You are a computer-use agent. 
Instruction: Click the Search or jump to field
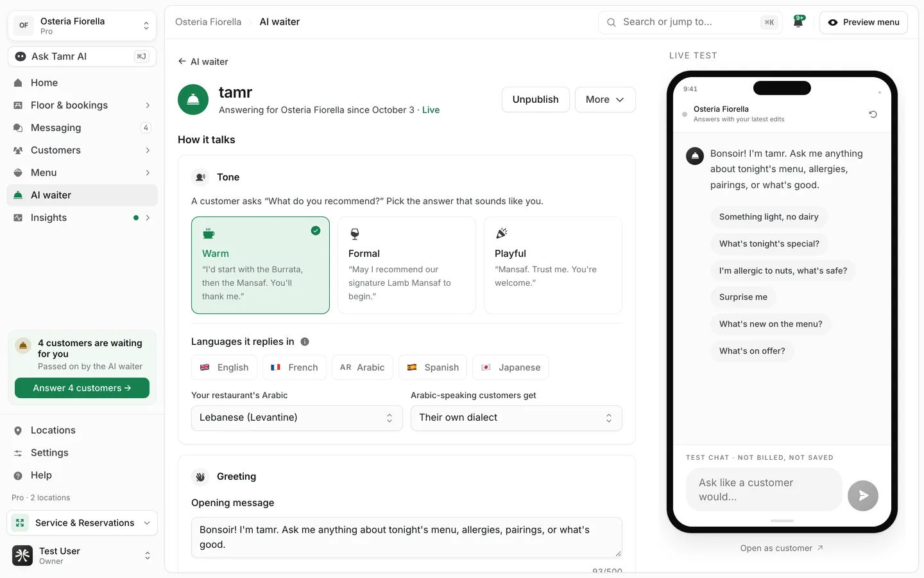[x=690, y=22]
